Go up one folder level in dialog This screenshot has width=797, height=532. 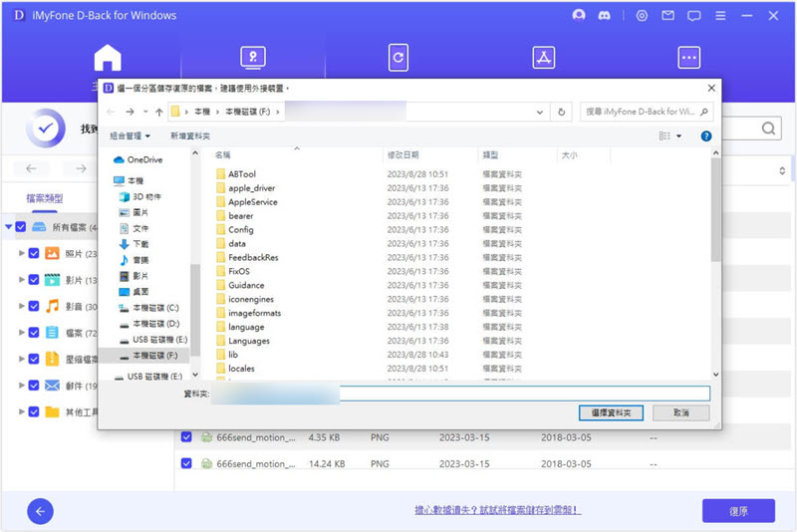pyautogui.click(x=159, y=112)
